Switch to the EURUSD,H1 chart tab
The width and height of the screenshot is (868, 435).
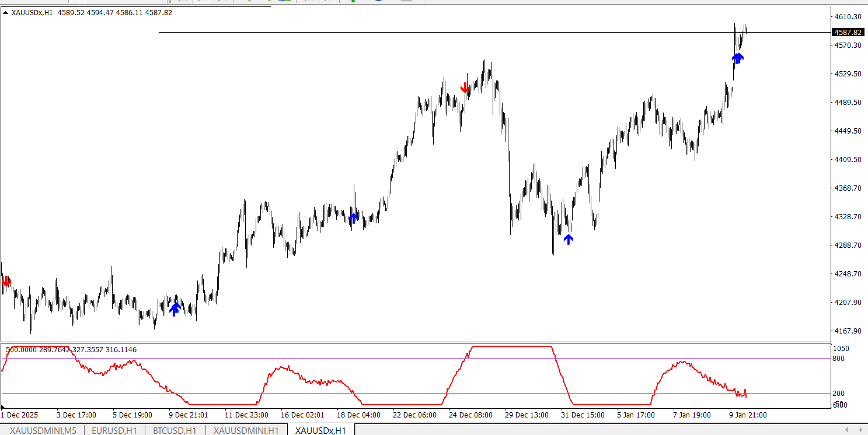[114, 430]
